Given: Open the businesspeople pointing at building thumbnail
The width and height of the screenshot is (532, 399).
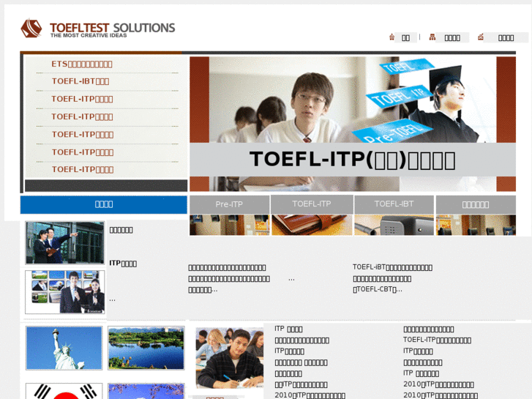Looking at the screenshot, I should [x=65, y=243].
